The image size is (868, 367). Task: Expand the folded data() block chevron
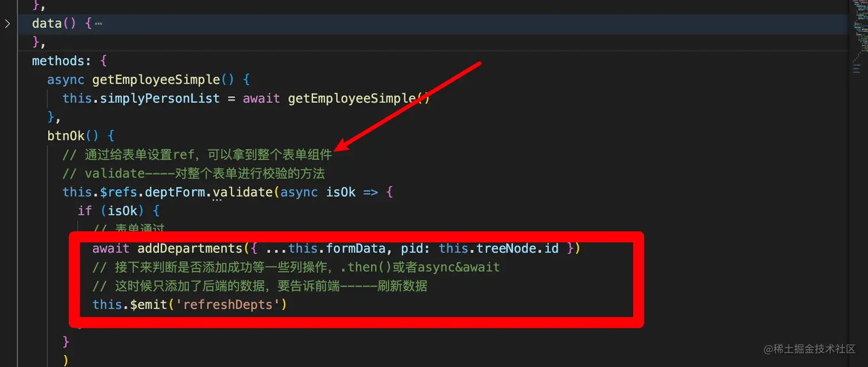point(7,24)
